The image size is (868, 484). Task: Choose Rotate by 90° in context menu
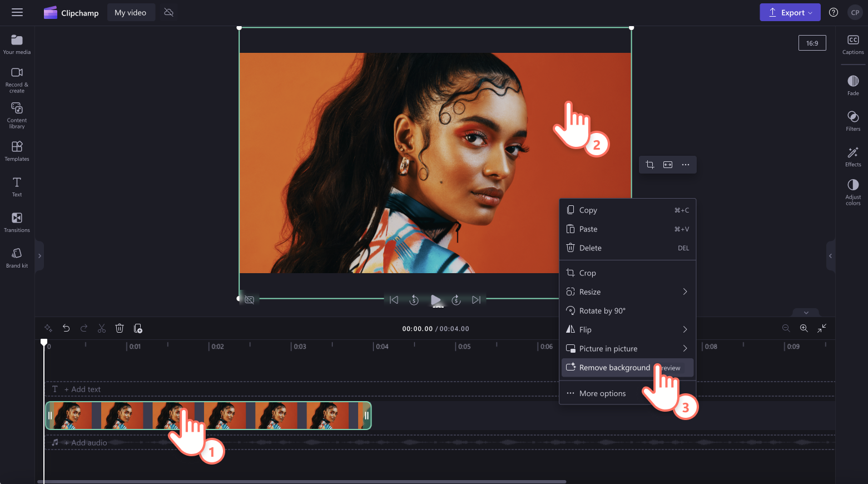[x=627, y=311]
